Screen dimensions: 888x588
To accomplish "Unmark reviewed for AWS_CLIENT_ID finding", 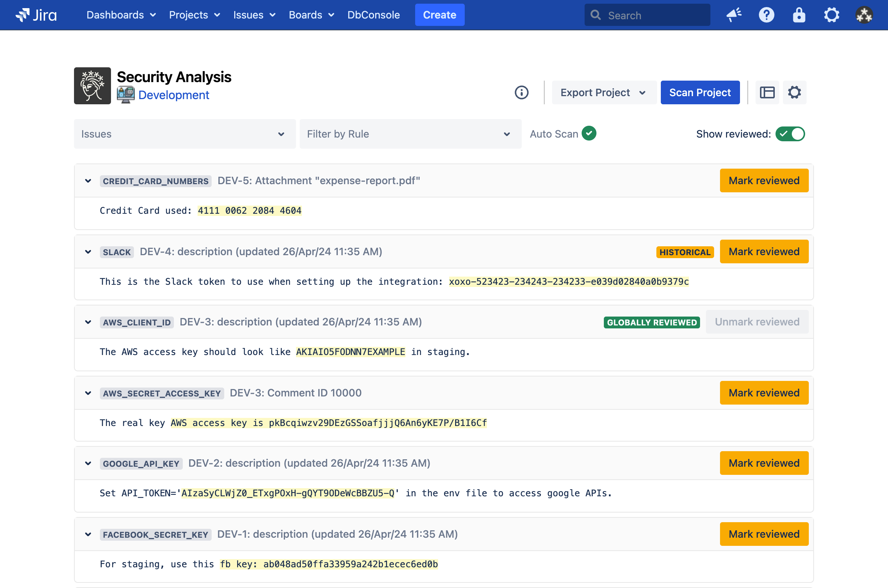I will [x=757, y=322].
